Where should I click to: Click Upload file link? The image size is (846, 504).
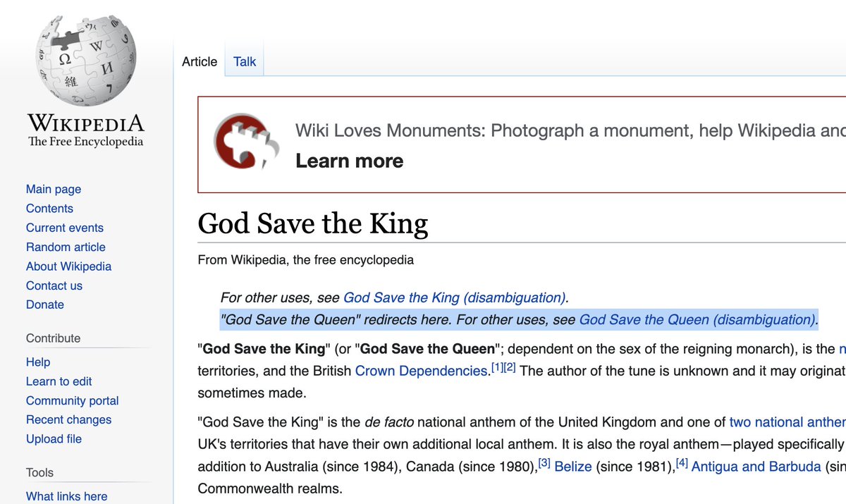pos(54,438)
